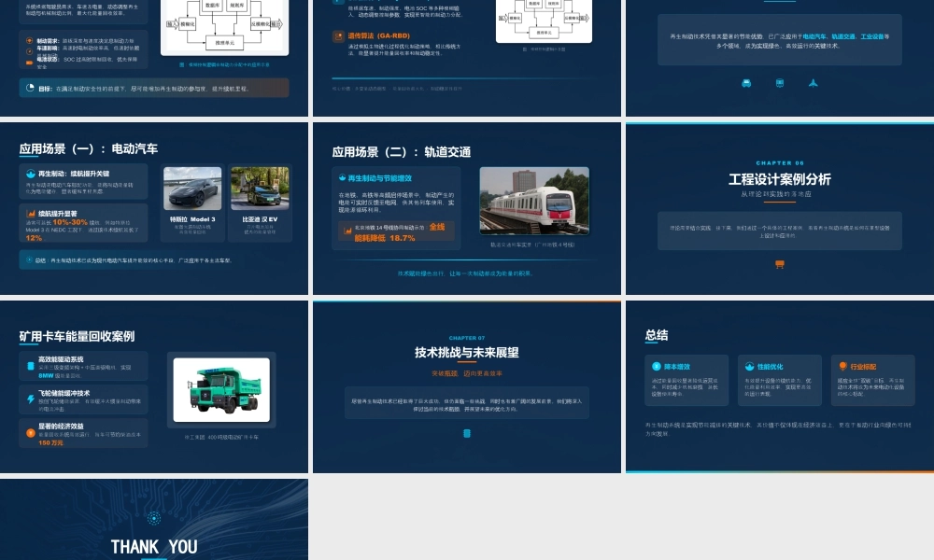The width and height of the screenshot is (934, 560).
Task: Click the icon beside 性能优化
Action: click(749, 367)
